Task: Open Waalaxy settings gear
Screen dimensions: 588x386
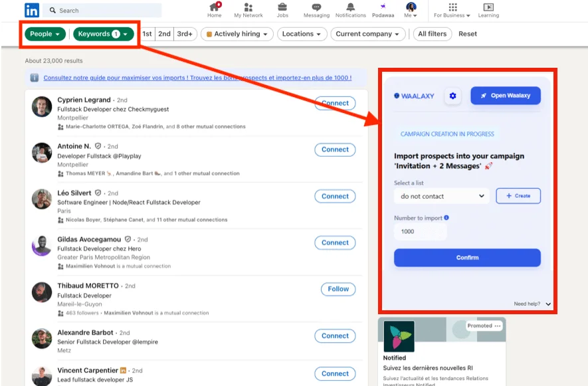Action: (x=452, y=96)
